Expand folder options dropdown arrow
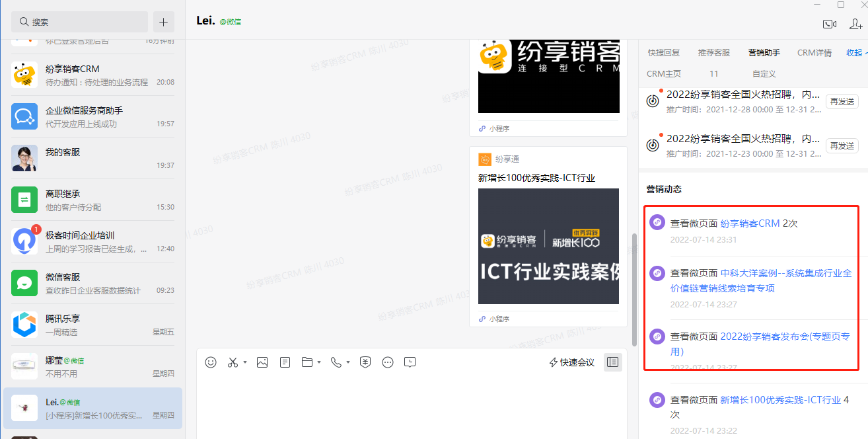868x439 pixels. click(x=319, y=362)
